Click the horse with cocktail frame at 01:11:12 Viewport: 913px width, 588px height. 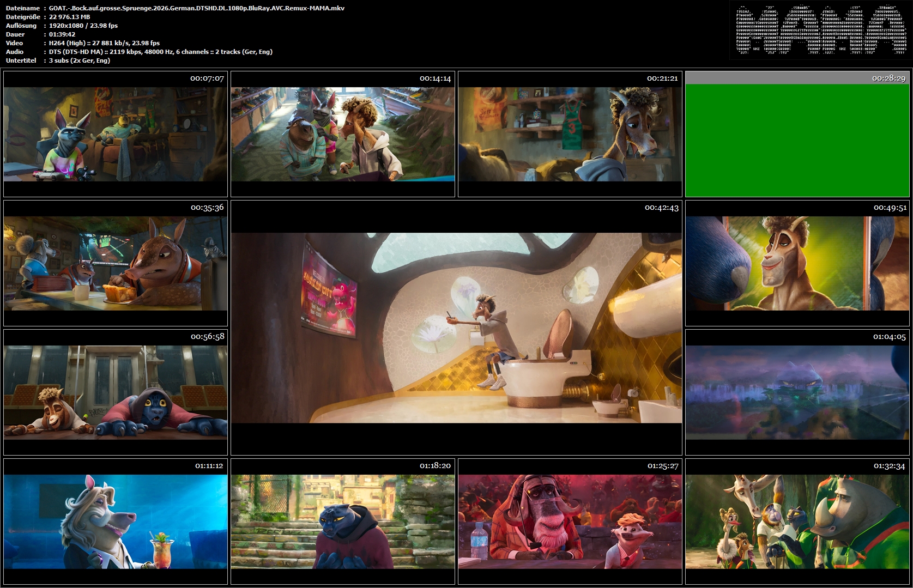coord(116,522)
